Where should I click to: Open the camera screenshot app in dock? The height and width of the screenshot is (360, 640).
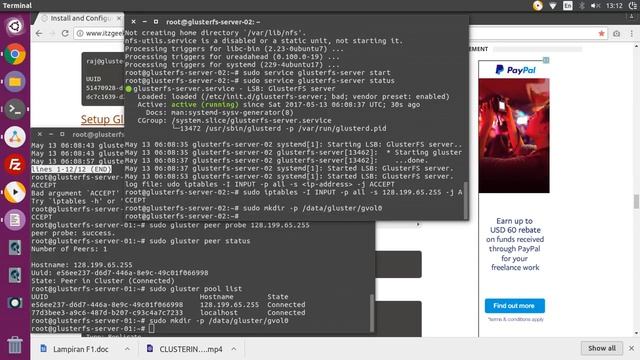[15, 303]
